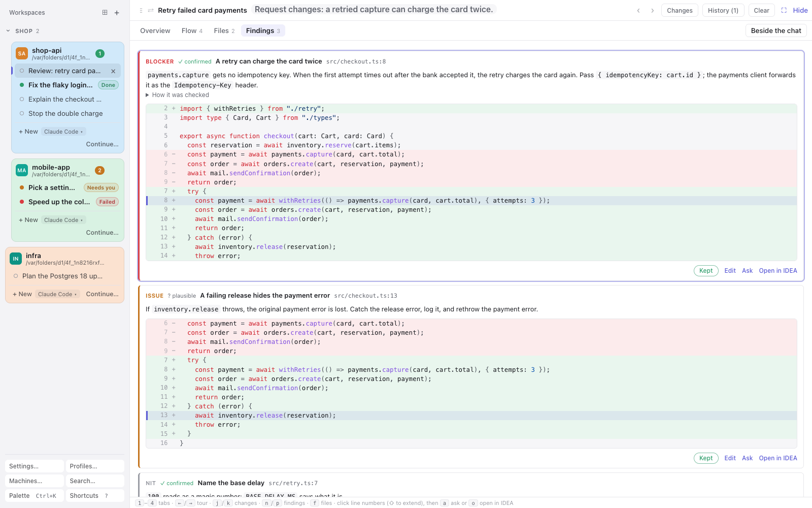Click status circle of Explain the checkout
Screen dimensions: 812x508
[22, 99]
